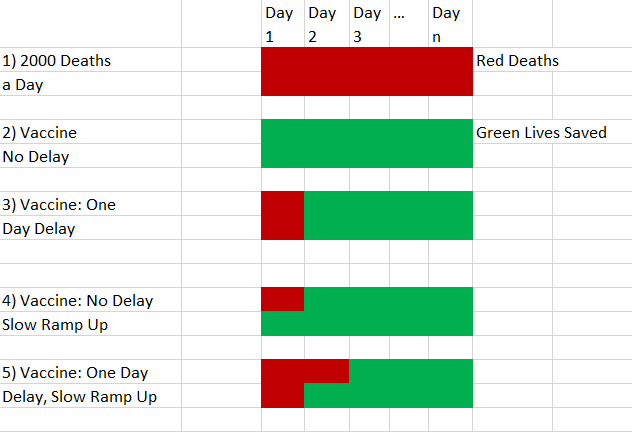Click the 'No Delay' label cell
Viewport: 632px width, 432px height.
91,156
